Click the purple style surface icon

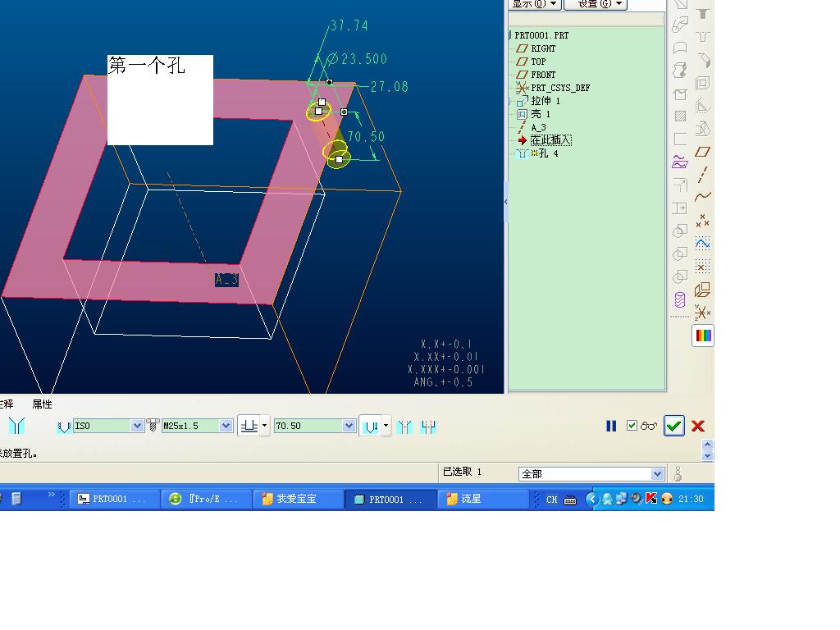(680, 162)
